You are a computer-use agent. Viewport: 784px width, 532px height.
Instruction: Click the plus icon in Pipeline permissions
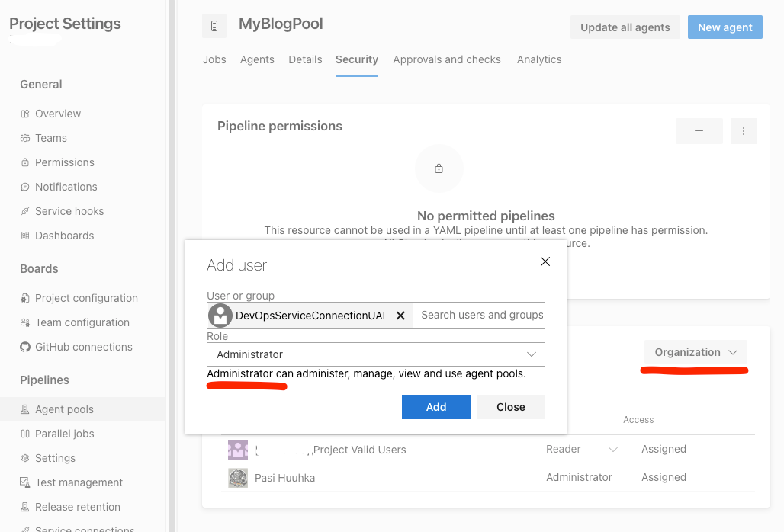coord(699,131)
